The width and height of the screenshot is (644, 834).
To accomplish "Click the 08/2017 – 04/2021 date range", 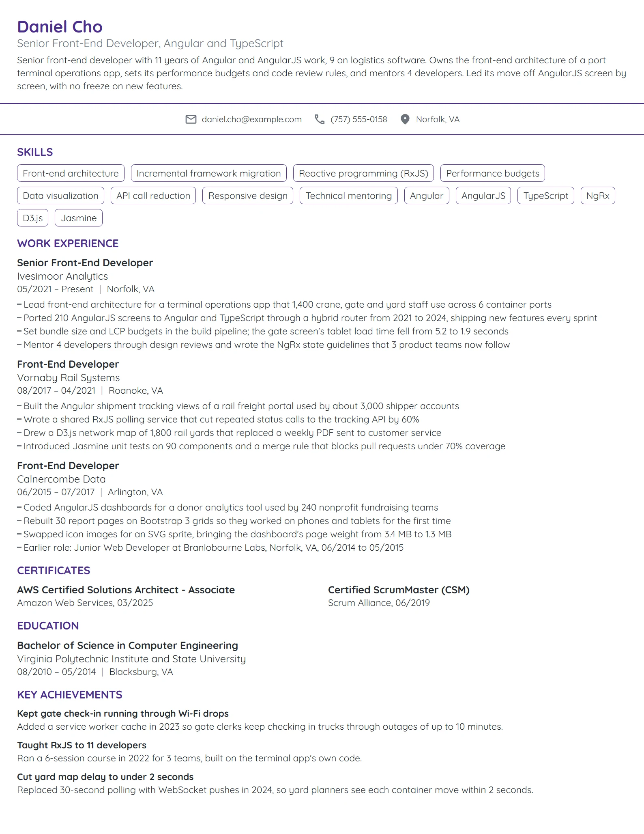I will [56, 391].
